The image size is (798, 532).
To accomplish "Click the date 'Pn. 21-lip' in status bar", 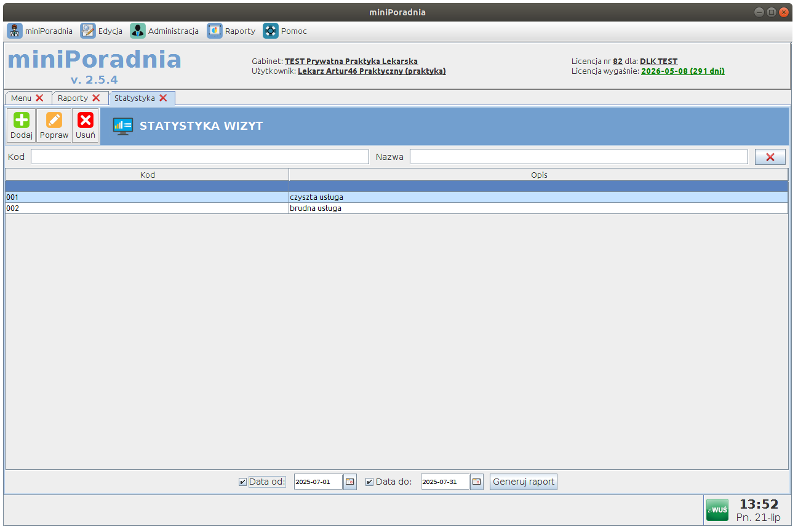I will [x=759, y=518].
